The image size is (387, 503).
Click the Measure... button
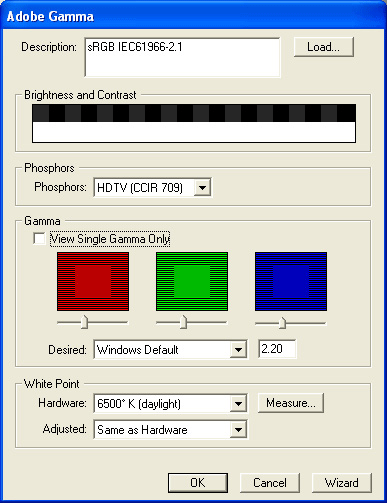tap(291, 403)
